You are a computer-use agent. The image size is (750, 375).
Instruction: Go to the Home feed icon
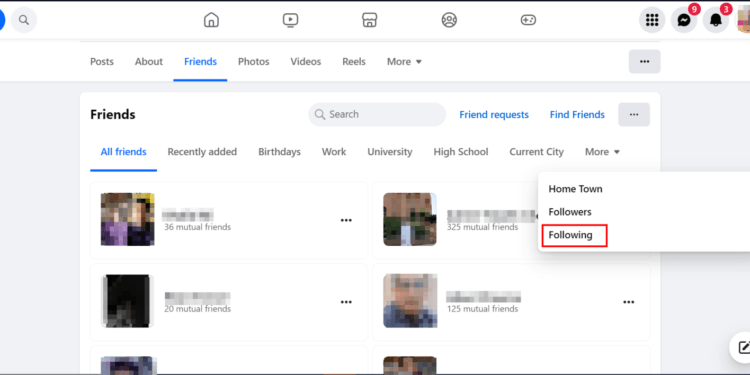tap(211, 20)
